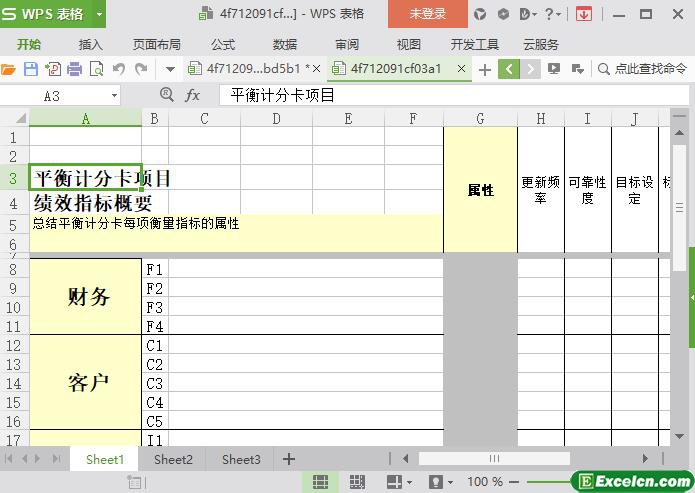Click the 未登录 login button
695x493 pixels.
tap(428, 14)
